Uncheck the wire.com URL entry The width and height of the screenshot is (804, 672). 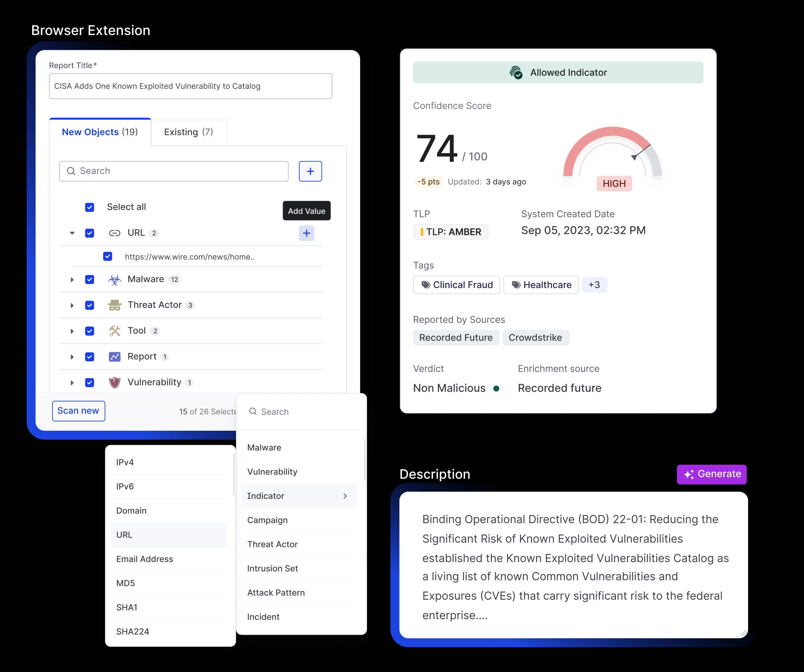coord(108,257)
